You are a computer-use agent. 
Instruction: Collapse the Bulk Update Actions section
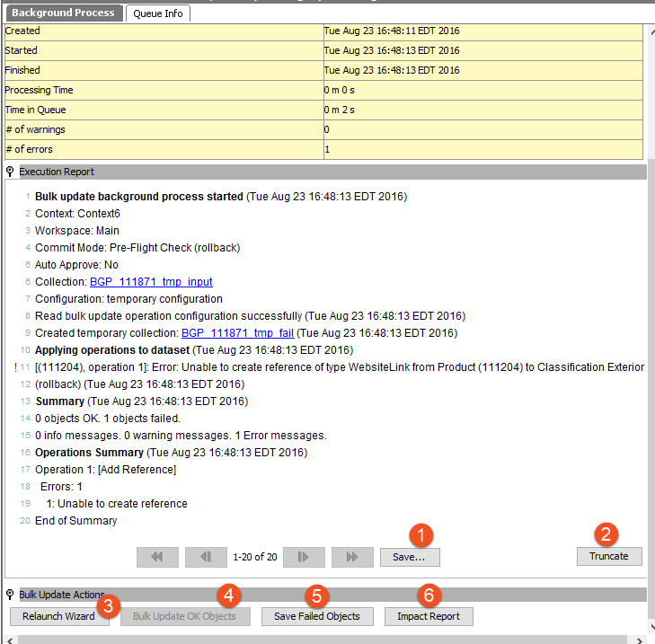[10, 595]
